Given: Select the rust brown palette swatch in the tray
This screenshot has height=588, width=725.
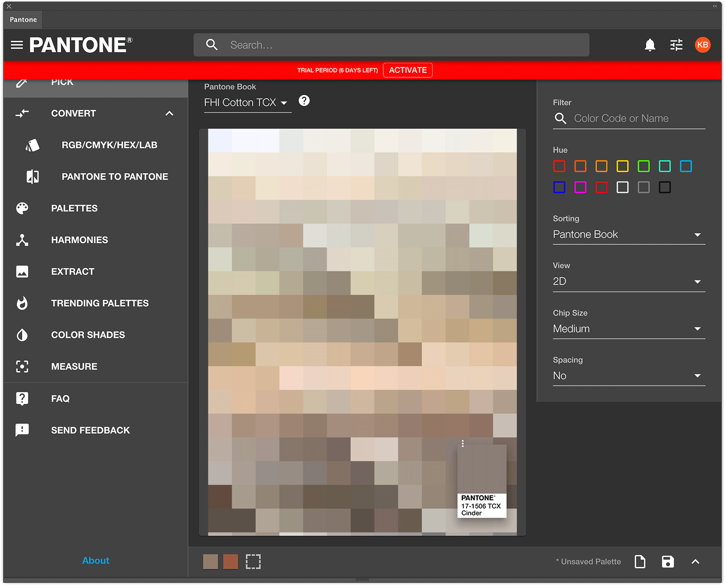Looking at the screenshot, I should 231,562.
